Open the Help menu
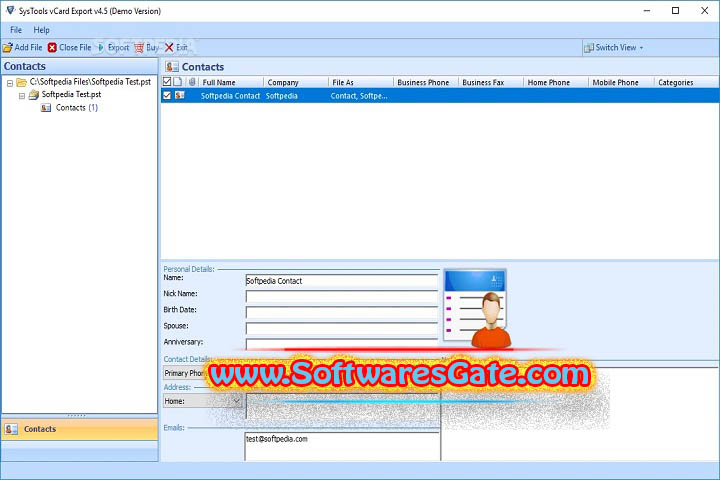The image size is (720, 480). click(x=41, y=30)
